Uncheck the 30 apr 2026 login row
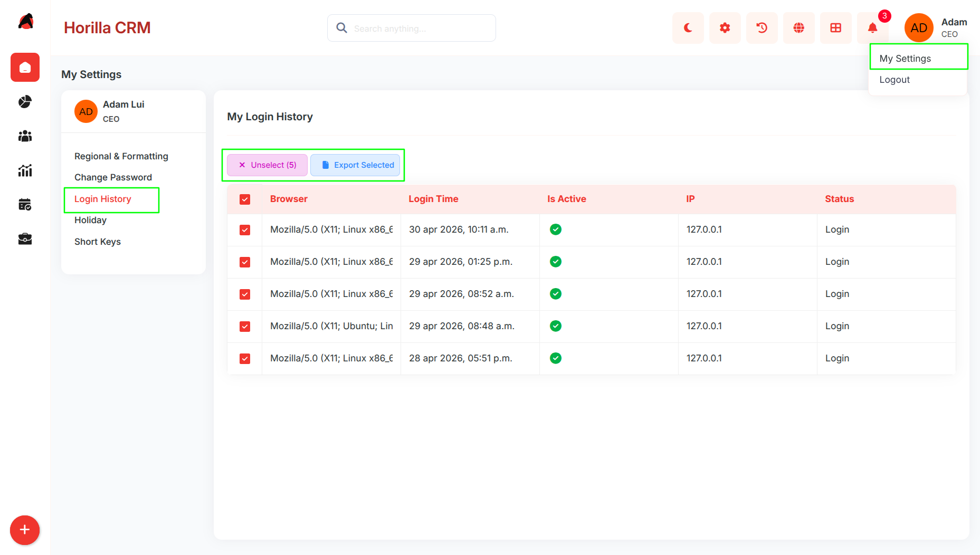The width and height of the screenshot is (980, 555). pos(245,230)
